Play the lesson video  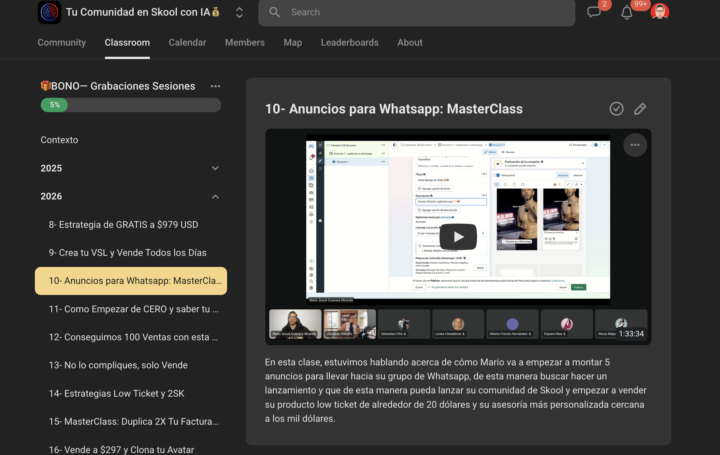458,236
